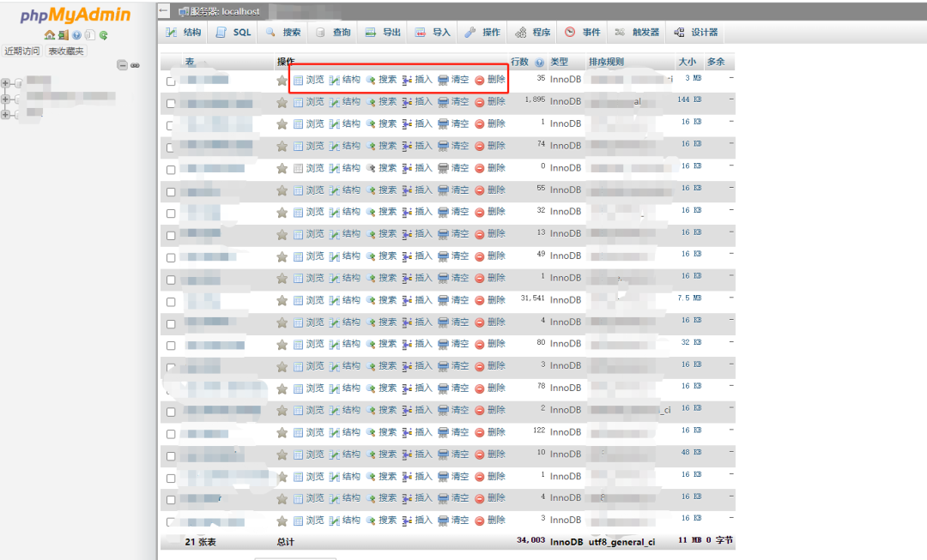Open the 事件 tab

(x=582, y=33)
